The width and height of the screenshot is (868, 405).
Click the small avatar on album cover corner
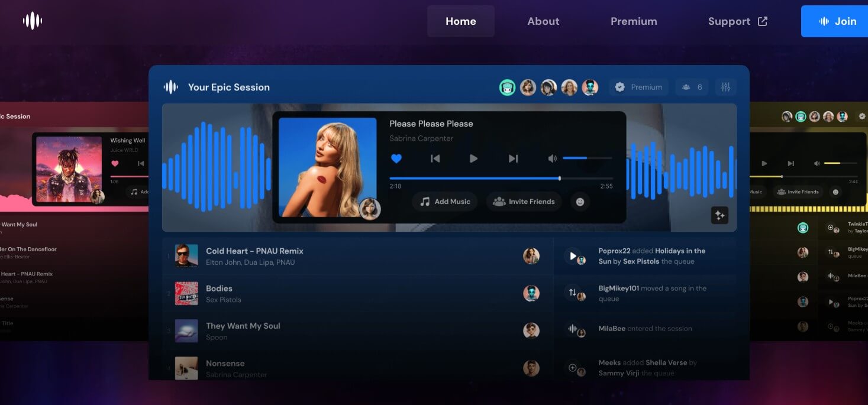click(x=370, y=209)
